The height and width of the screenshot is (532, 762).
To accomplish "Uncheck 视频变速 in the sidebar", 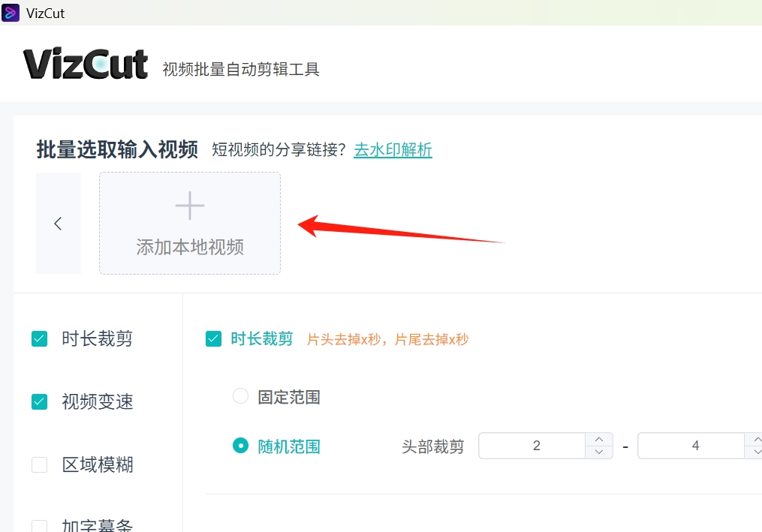I will coord(39,401).
